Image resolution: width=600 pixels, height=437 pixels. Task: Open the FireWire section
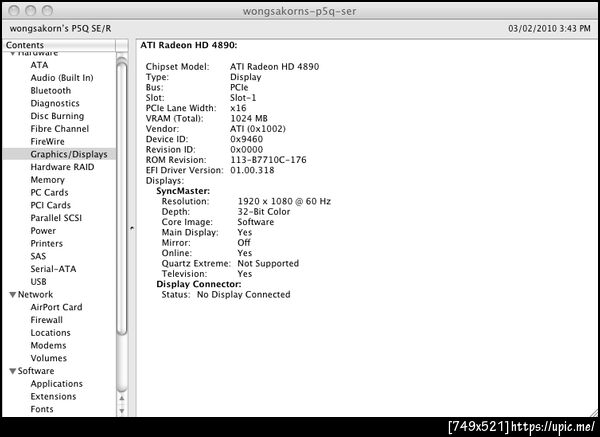coord(47,141)
